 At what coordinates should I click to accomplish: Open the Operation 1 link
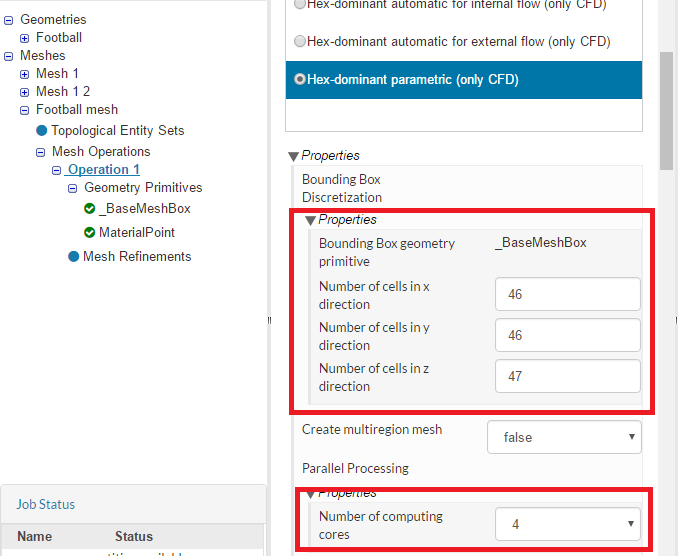[x=103, y=170]
